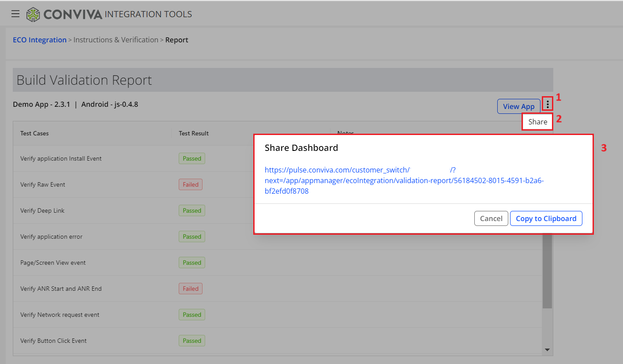Click the Test Result column header
Screen dimensions: 623x364
coord(194,133)
